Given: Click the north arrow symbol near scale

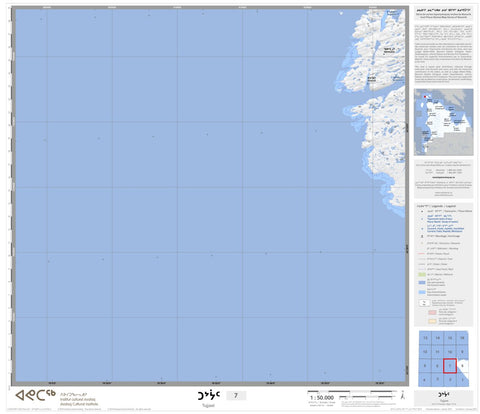Looking at the screenshot, I should click(403, 395).
